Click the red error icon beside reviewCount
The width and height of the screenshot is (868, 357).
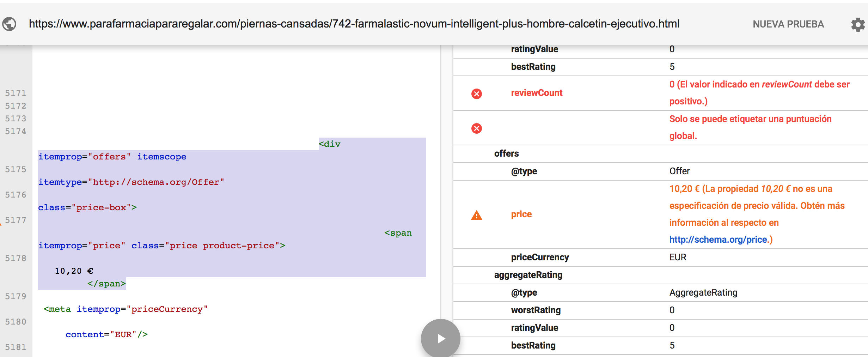click(476, 93)
